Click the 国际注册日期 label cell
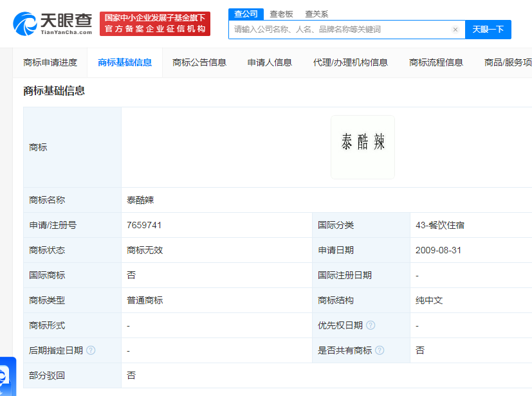532x396 pixels. pyautogui.click(x=361, y=275)
